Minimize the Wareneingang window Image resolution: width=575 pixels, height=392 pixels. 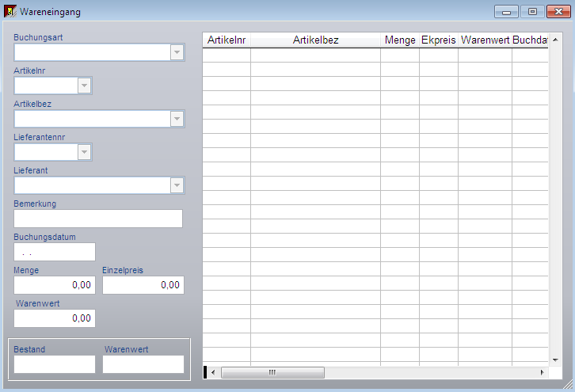point(506,12)
